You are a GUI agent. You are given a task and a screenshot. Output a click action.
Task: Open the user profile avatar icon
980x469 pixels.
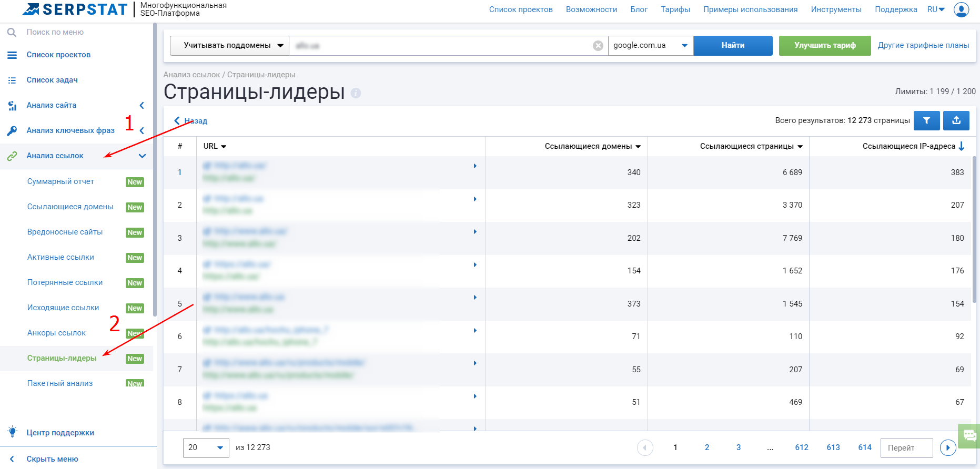point(962,9)
